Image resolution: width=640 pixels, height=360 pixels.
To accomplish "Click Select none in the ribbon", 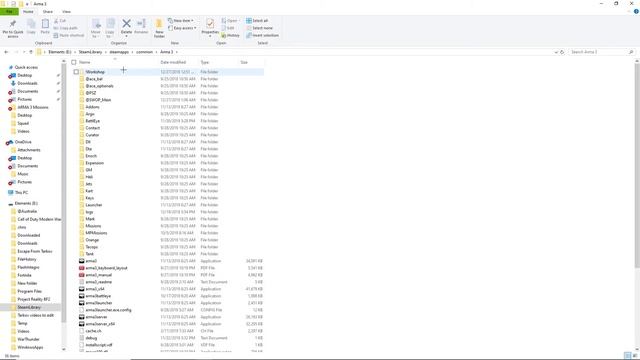I will pos(260,28).
